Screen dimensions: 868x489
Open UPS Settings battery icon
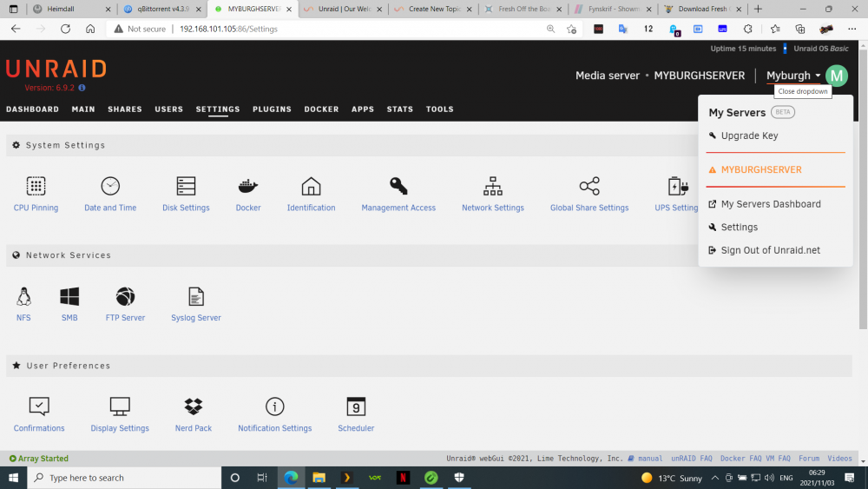pyautogui.click(x=678, y=186)
